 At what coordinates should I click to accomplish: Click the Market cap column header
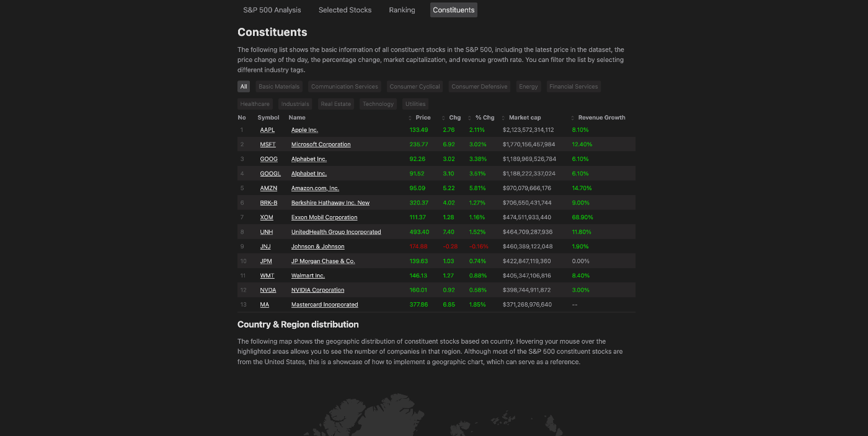pos(525,118)
